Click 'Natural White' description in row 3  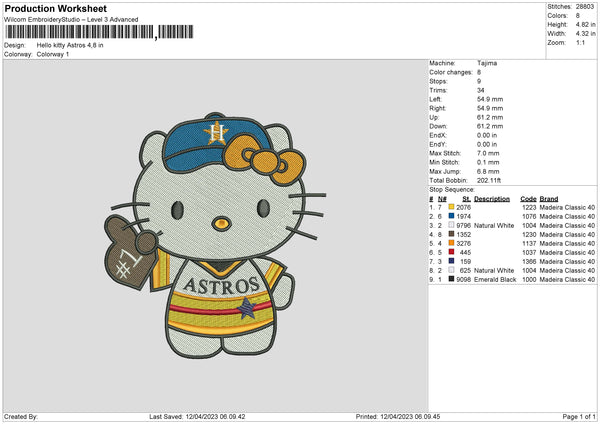494,226
